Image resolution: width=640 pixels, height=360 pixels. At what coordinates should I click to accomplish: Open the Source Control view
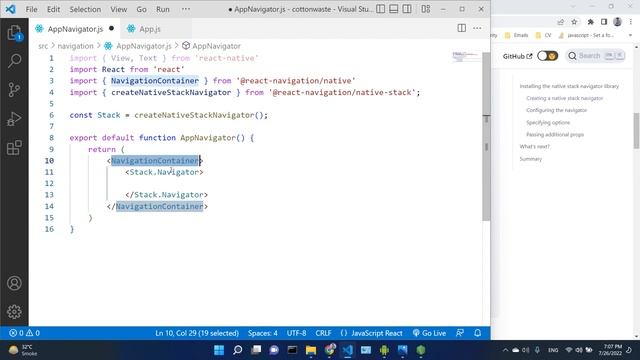tap(14, 90)
